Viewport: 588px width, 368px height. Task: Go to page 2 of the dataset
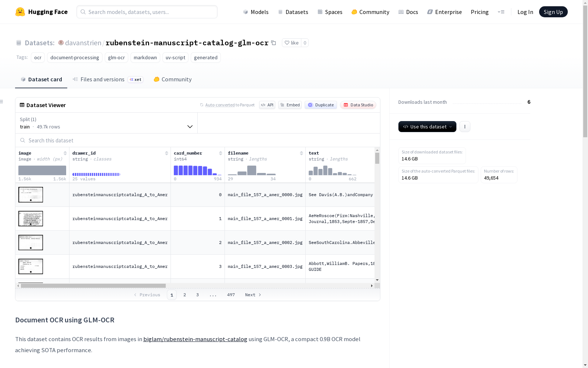pyautogui.click(x=184, y=295)
